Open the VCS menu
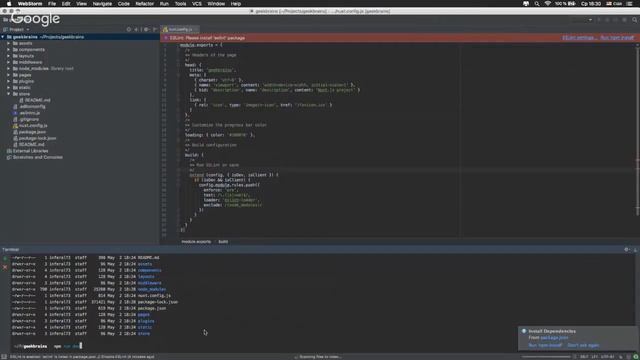Image resolution: width=640 pixels, height=360 pixels. (197, 4)
